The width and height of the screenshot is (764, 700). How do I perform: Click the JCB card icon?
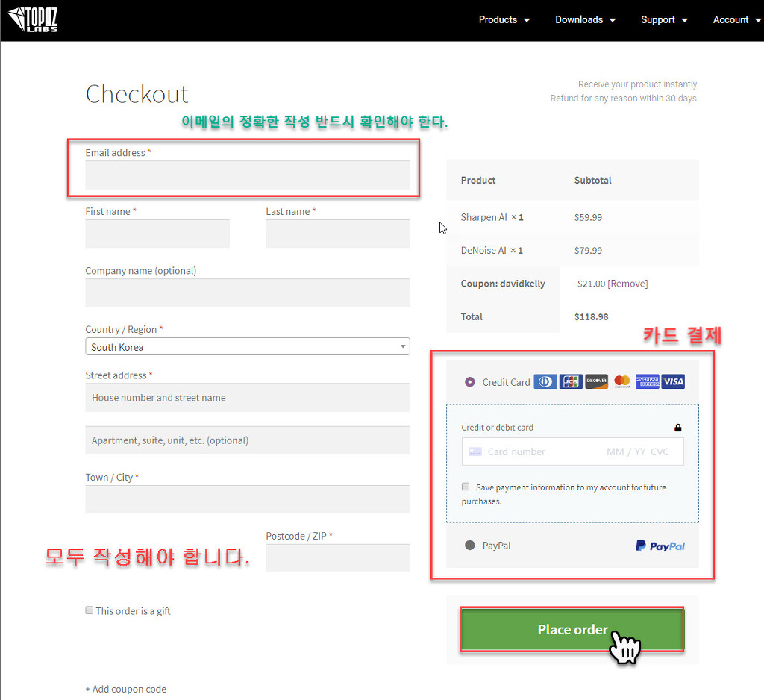point(571,381)
